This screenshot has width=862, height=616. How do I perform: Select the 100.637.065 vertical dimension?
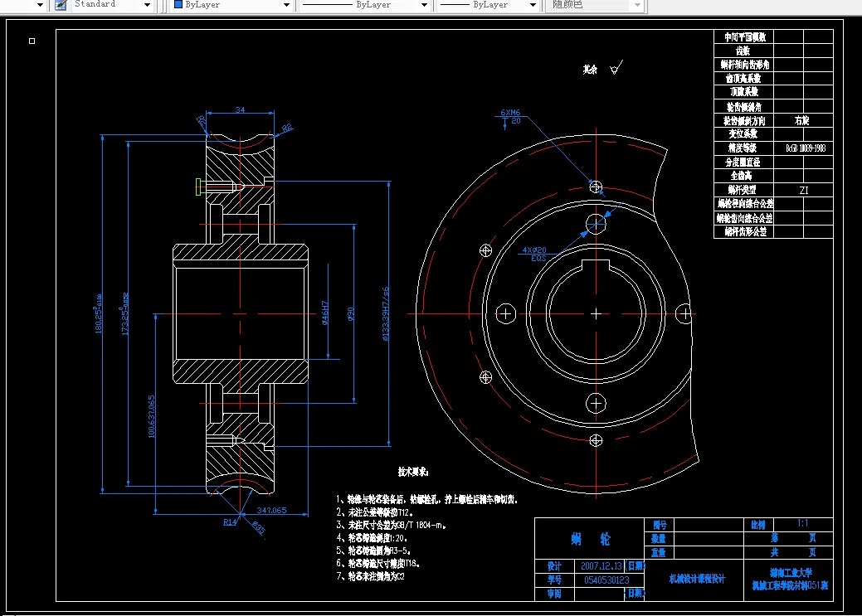[x=151, y=416]
